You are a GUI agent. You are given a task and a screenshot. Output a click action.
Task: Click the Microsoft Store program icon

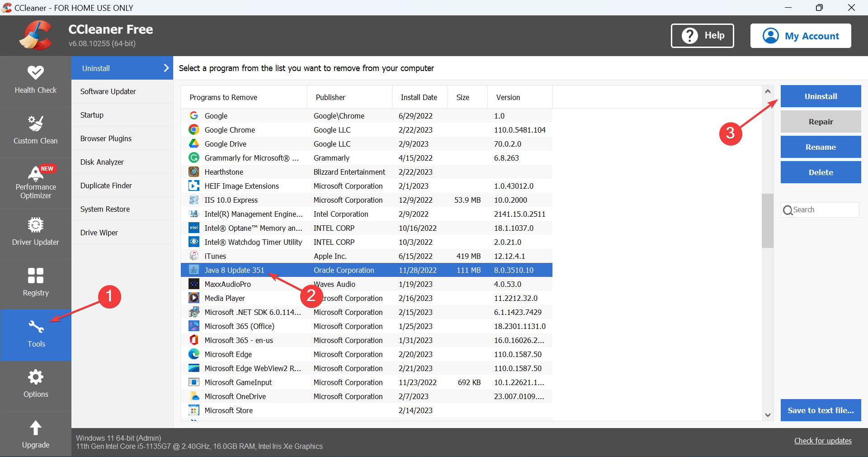point(194,410)
